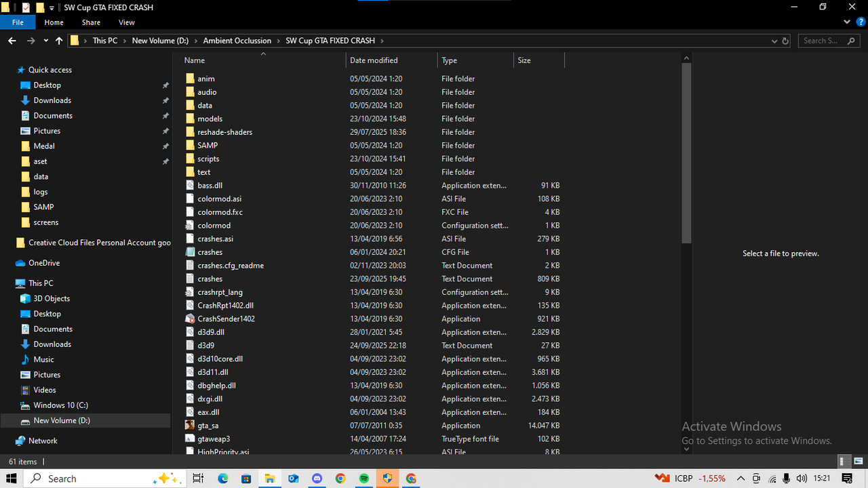This screenshot has height=488, width=868.
Task: Go to New Volume (D:) breadcrumb
Action: click(160, 41)
